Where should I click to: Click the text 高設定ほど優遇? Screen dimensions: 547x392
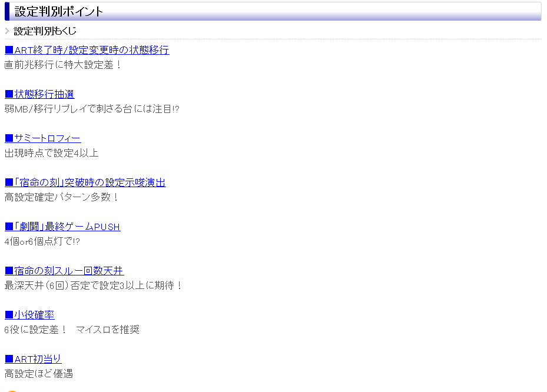[39, 374]
